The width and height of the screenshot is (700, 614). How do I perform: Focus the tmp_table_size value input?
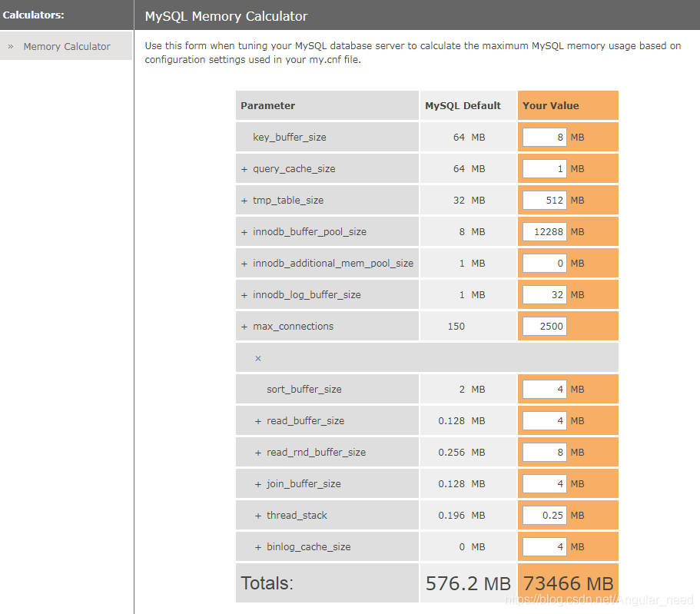click(x=544, y=200)
